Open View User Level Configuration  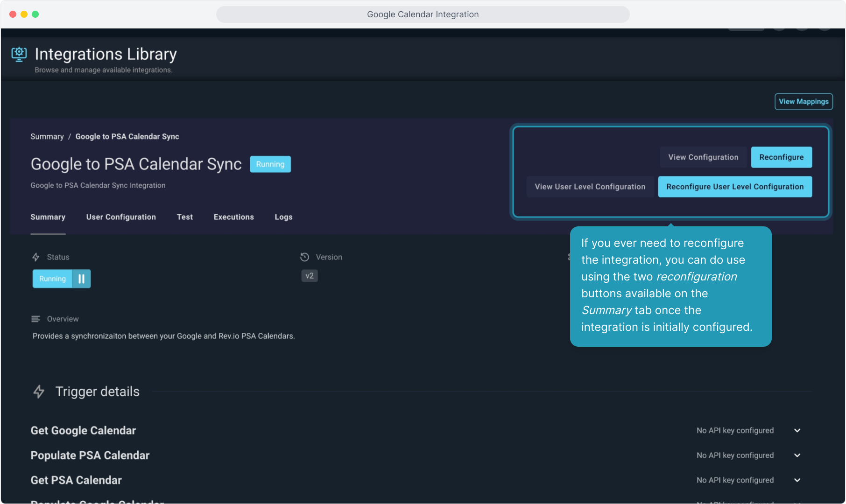click(590, 187)
